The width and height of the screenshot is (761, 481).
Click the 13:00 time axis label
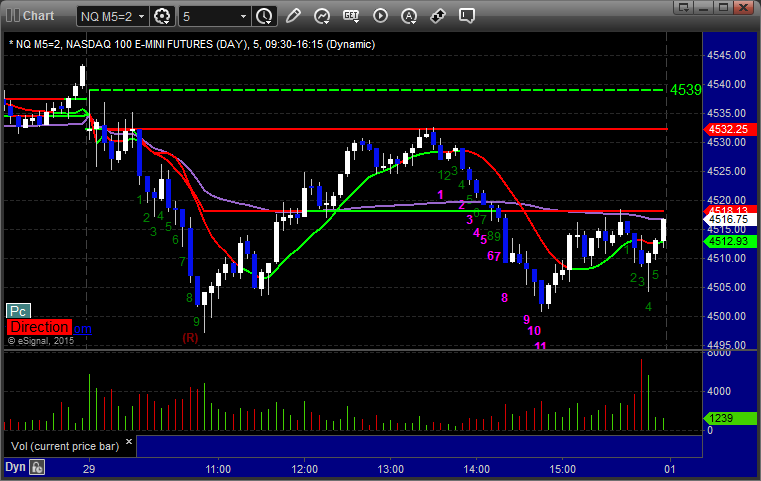tap(391, 469)
